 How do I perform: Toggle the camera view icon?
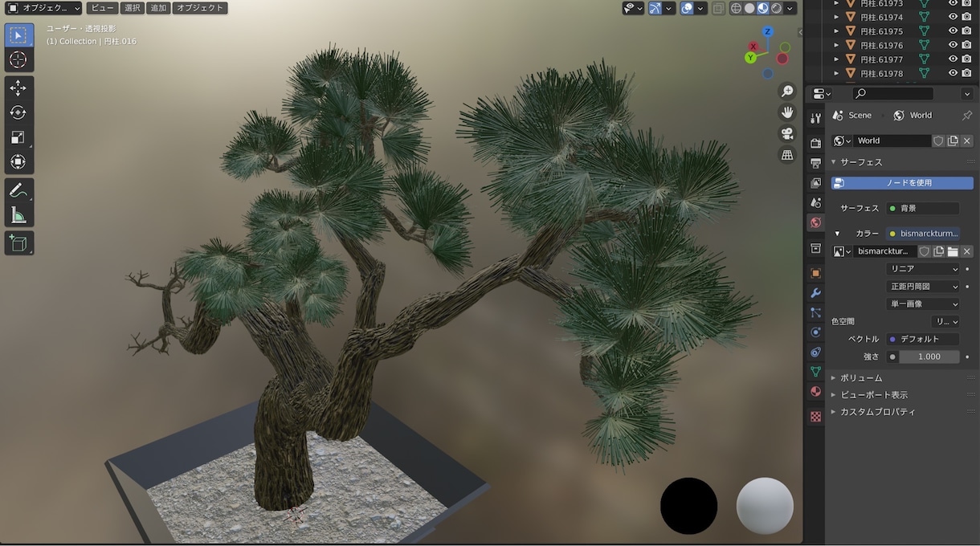point(787,133)
